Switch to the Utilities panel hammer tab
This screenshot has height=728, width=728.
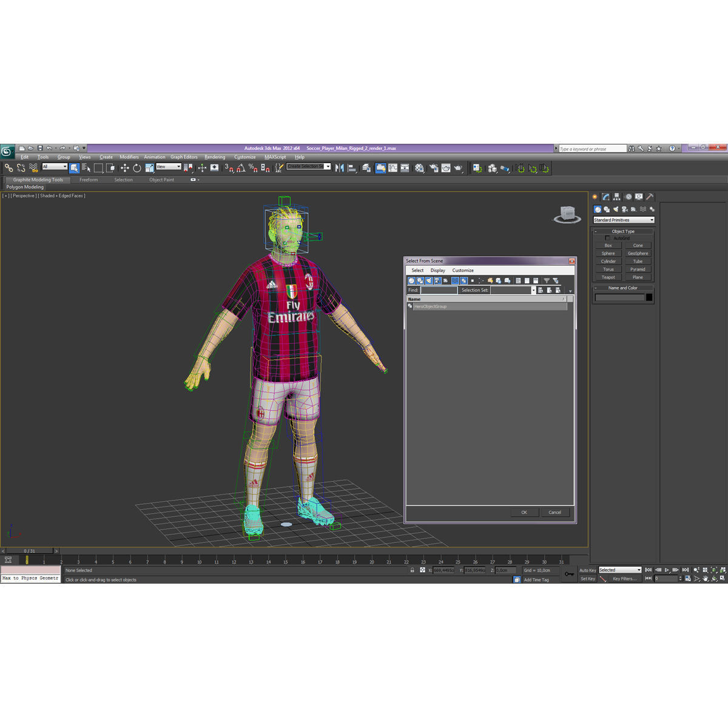[650, 197]
